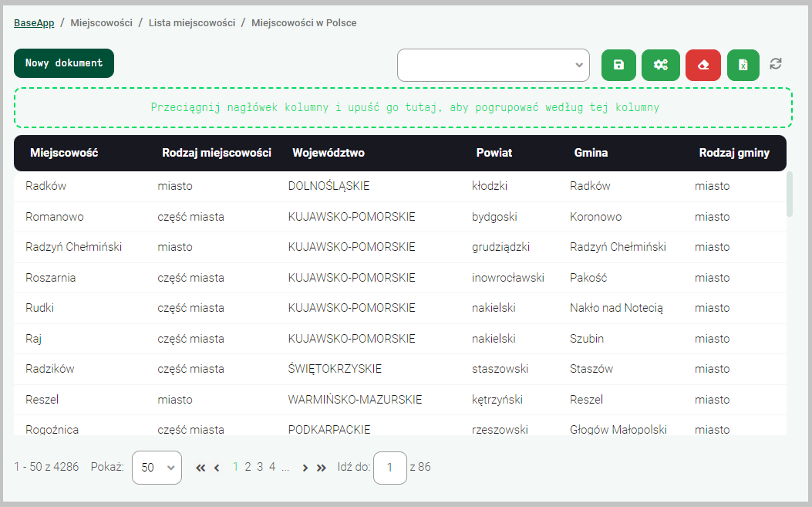
Task: Go to next page arrow icon
Action: [x=305, y=468]
